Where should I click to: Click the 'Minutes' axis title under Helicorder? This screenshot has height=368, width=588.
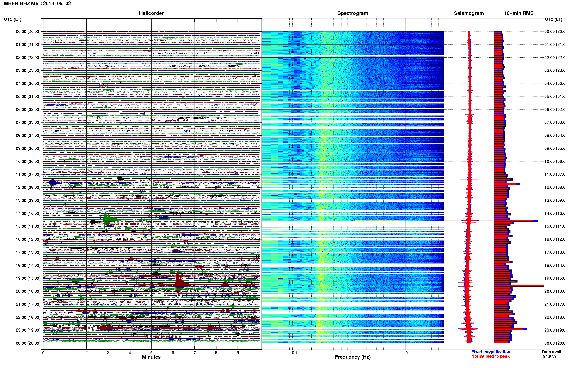click(151, 357)
